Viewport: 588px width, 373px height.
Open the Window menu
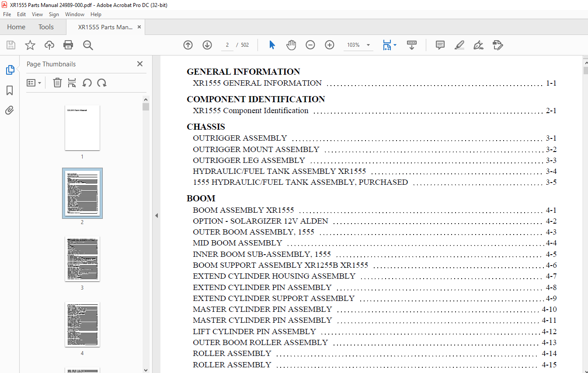[75, 14]
